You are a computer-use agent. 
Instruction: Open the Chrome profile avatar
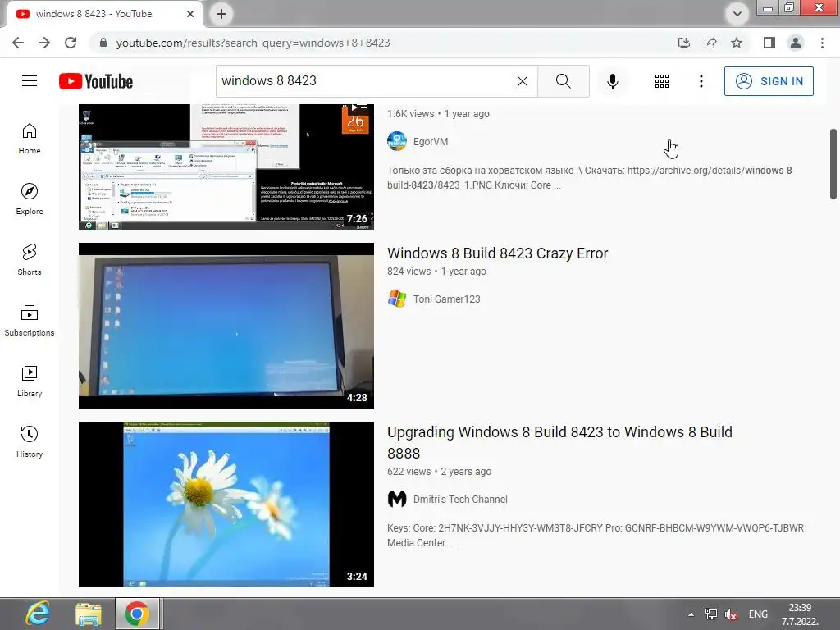click(x=796, y=43)
